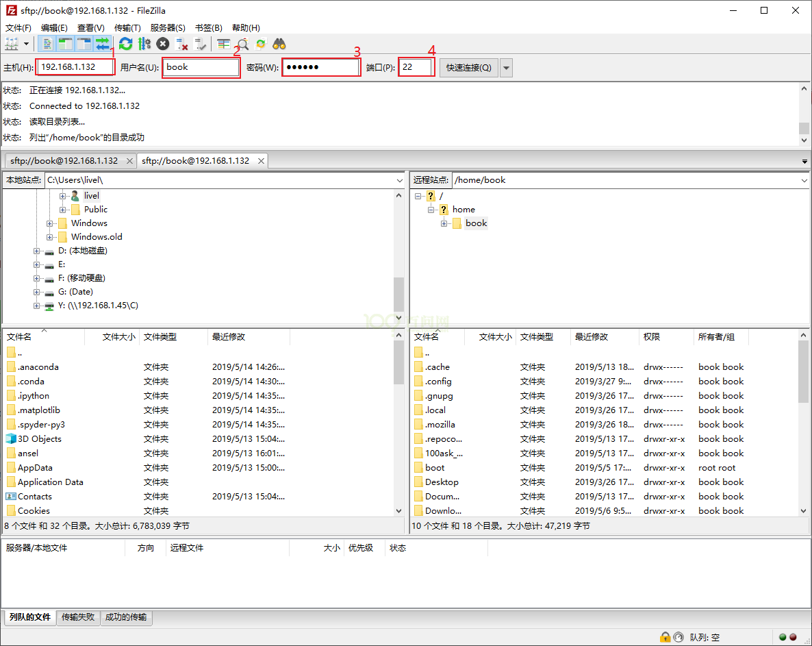Click the port input field
812x646 pixels.
point(416,67)
